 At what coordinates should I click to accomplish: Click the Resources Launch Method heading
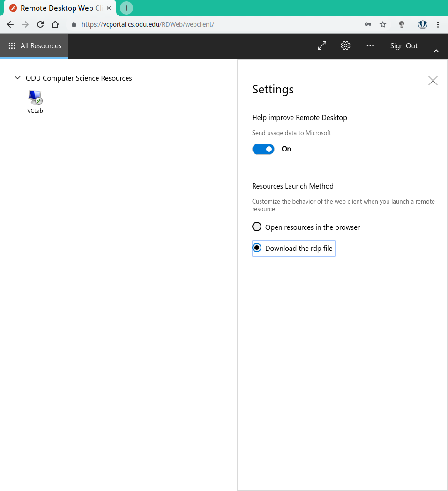[x=293, y=186]
